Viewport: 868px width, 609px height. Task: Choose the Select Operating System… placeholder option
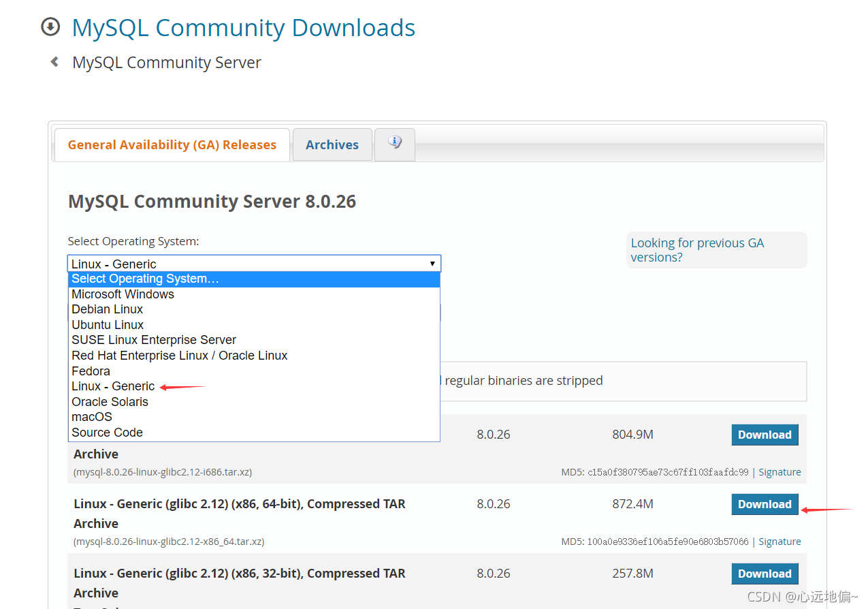254,279
